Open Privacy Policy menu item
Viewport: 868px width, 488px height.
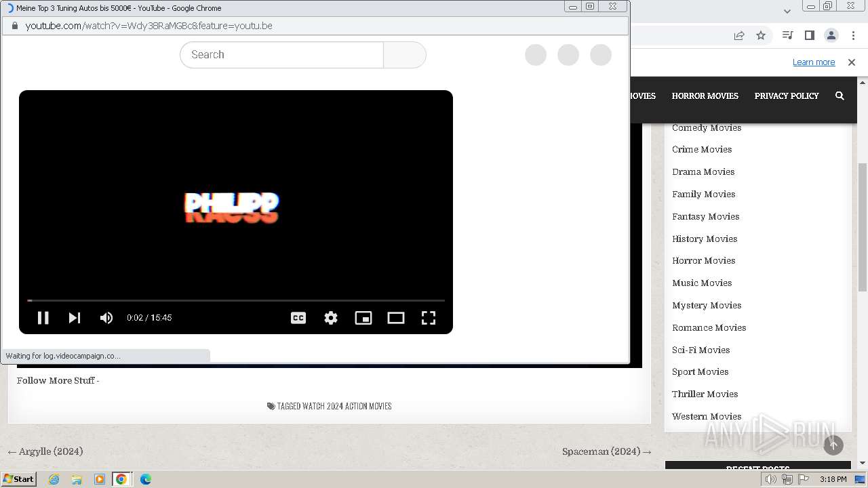pos(787,96)
